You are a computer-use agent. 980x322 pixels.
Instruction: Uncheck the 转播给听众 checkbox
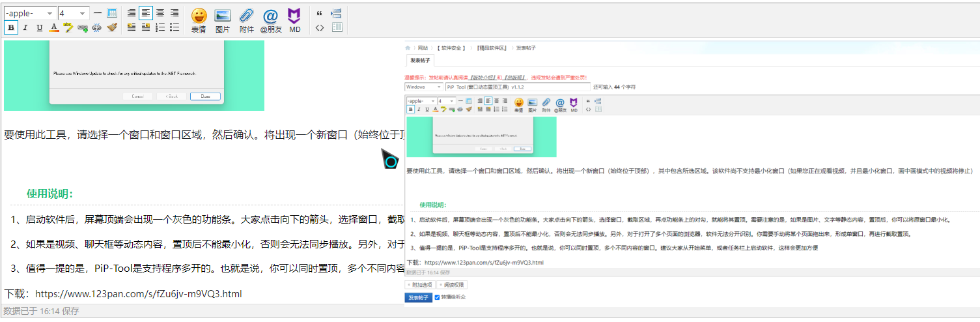[437, 297]
